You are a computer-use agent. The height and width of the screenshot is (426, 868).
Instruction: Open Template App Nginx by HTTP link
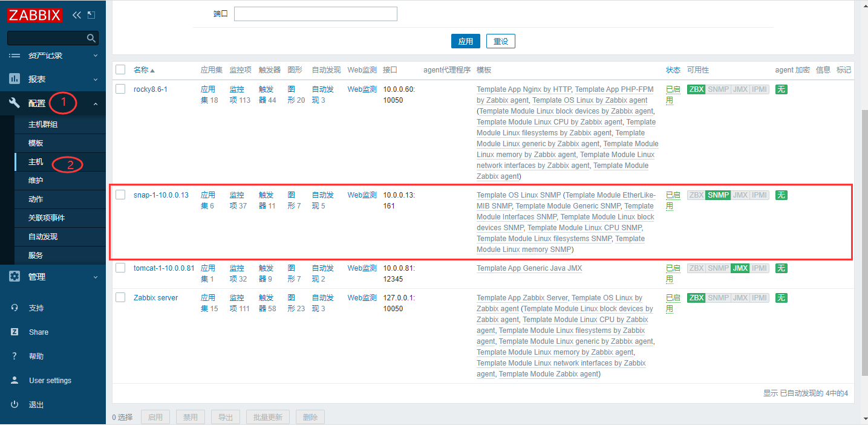coord(524,89)
